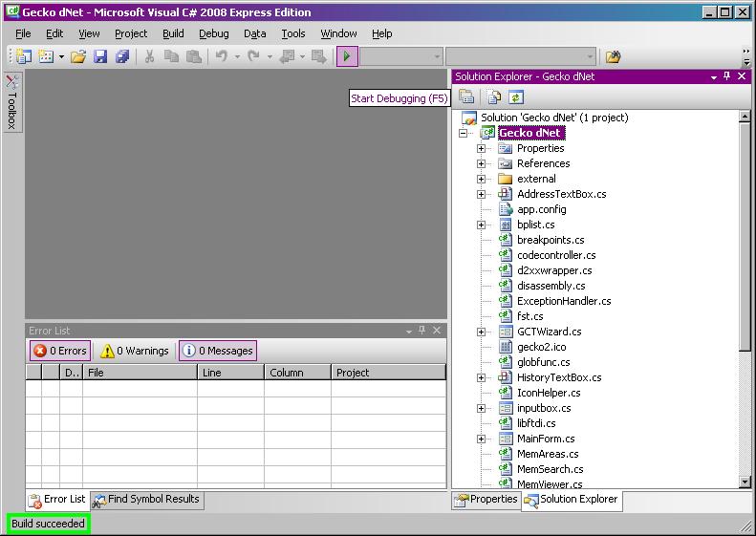Screen dimensions: 756x536
Task: Click the Save All icon in the toolbar
Action: [122, 57]
